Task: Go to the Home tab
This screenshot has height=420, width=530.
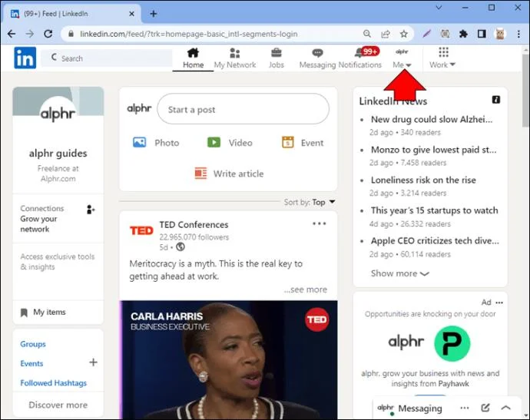Action: pos(193,58)
